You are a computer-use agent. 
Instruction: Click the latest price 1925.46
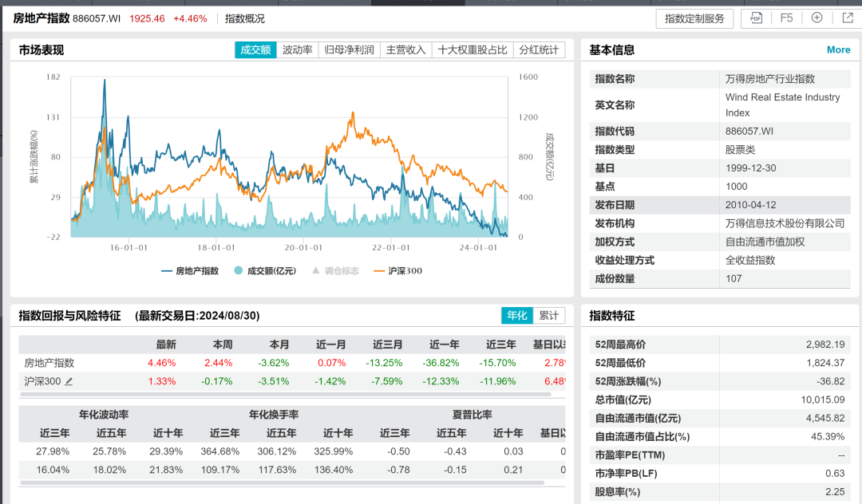(147, 18)
